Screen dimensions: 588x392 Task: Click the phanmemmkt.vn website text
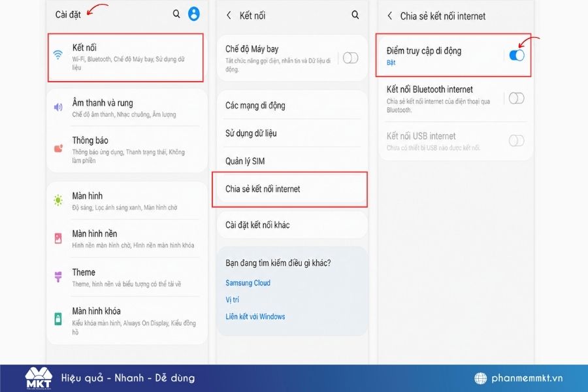point(527,378)
